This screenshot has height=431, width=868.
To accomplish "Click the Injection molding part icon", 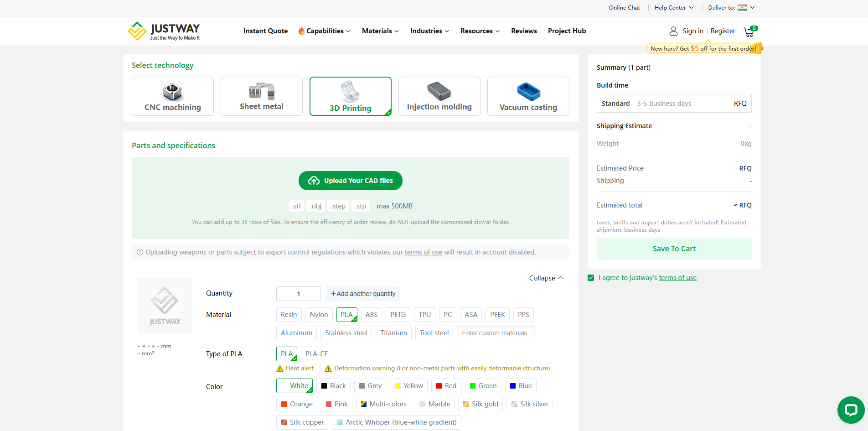I will coord(439,91).
